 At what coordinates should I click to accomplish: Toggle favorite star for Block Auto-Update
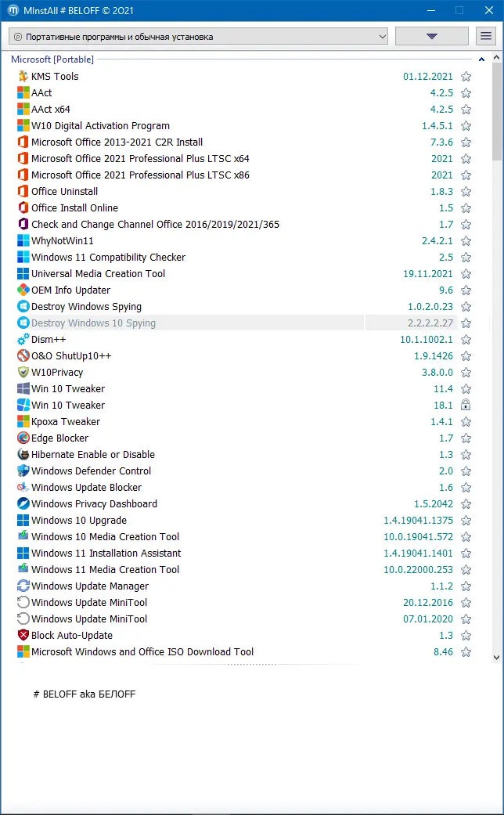[x=466, y=635]
